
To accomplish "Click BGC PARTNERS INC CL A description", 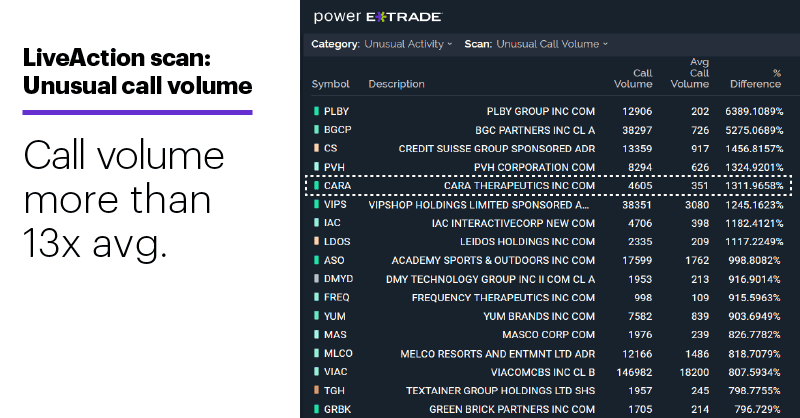I will pos(535,130).
